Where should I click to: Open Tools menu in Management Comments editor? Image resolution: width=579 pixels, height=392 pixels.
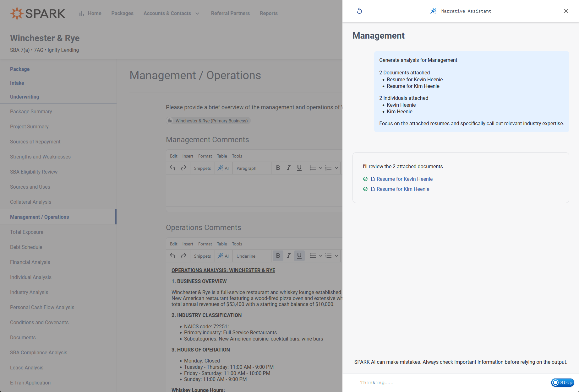[237, 156]
